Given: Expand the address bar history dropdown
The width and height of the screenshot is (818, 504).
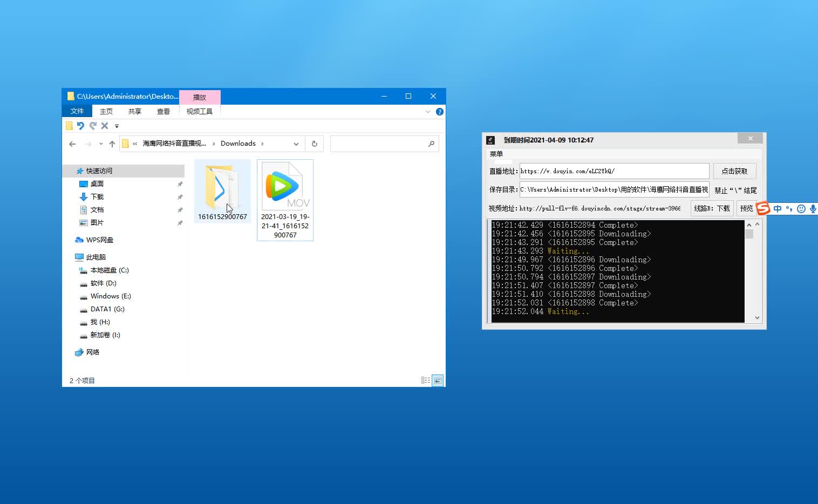Looking at the screenshot, I should coord(296,144).
